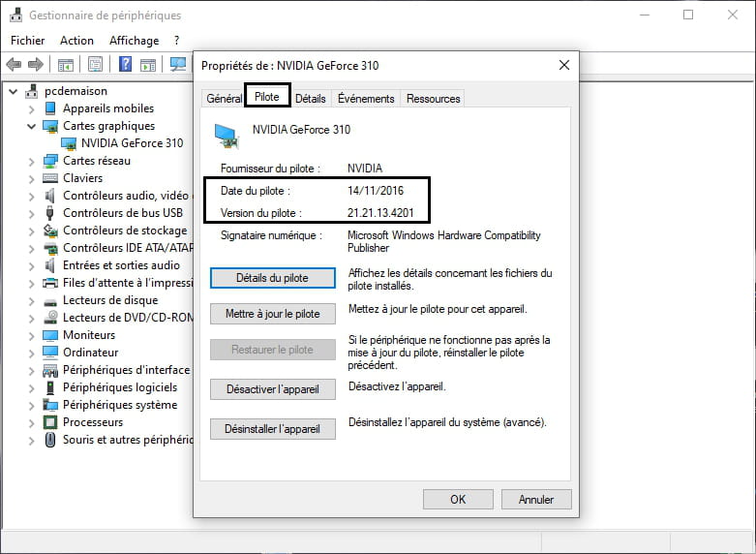Click the Annuler button
The height and width of the screenshot is (554, 756).
pos(536,500)
